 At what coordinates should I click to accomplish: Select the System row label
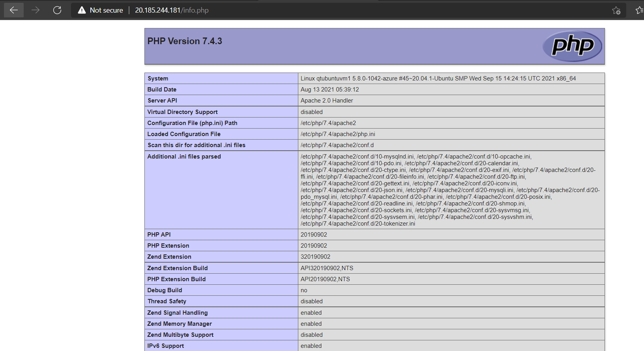tap(158, 78)
